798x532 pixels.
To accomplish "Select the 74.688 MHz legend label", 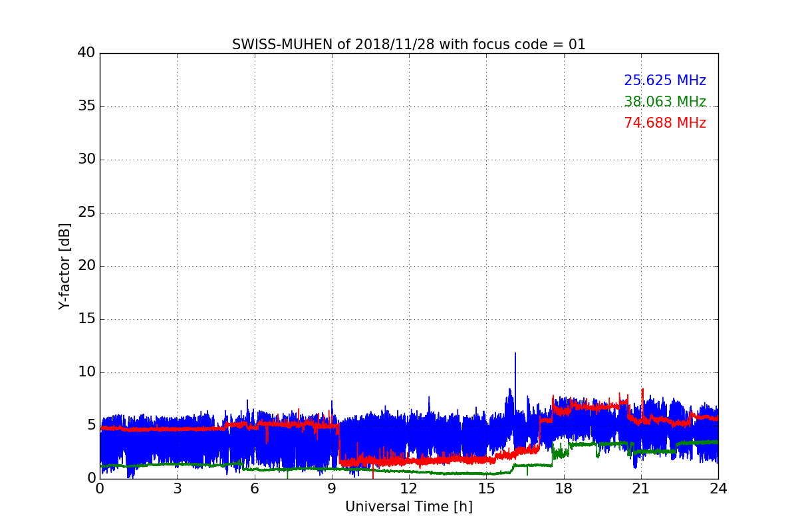I will click(665, 123).
